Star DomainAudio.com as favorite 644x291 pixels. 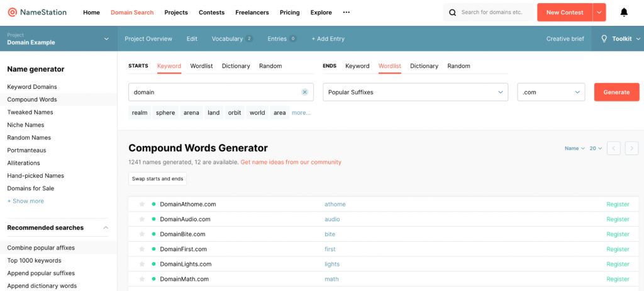coord(142,219)
